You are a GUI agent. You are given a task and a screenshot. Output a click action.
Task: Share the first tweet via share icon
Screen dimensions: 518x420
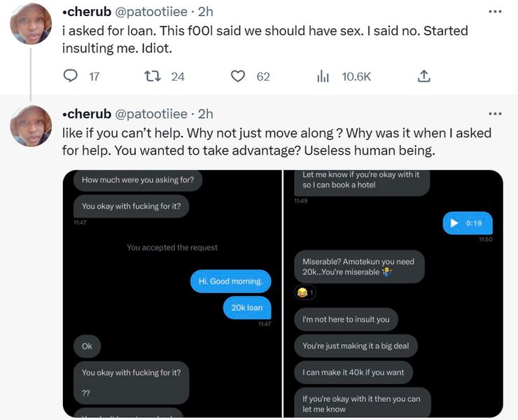point(423,76)
